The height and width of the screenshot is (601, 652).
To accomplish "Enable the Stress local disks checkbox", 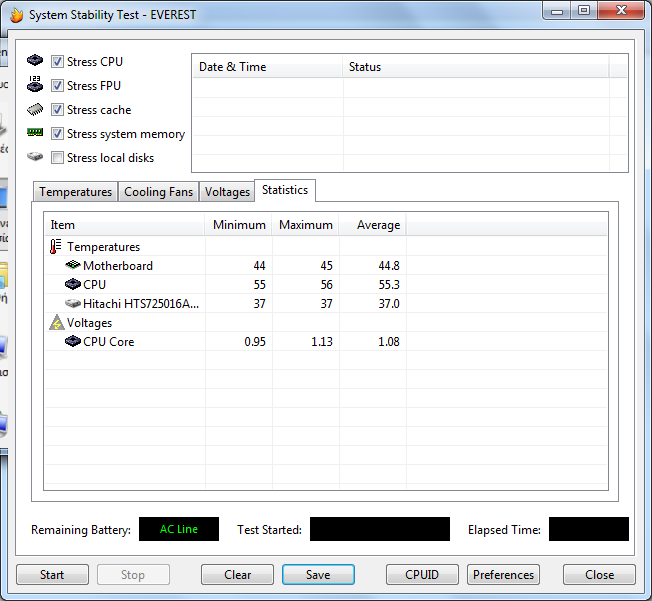I will coord(57,158).
